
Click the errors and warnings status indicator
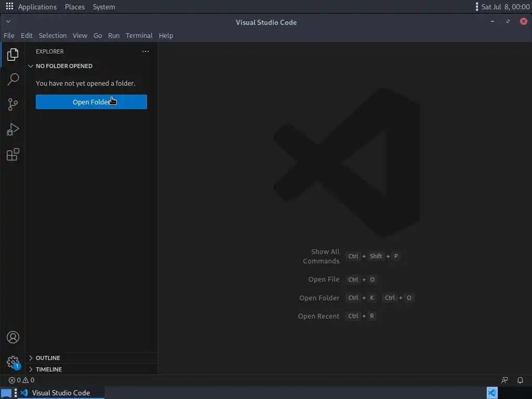[x=21, y=380]
